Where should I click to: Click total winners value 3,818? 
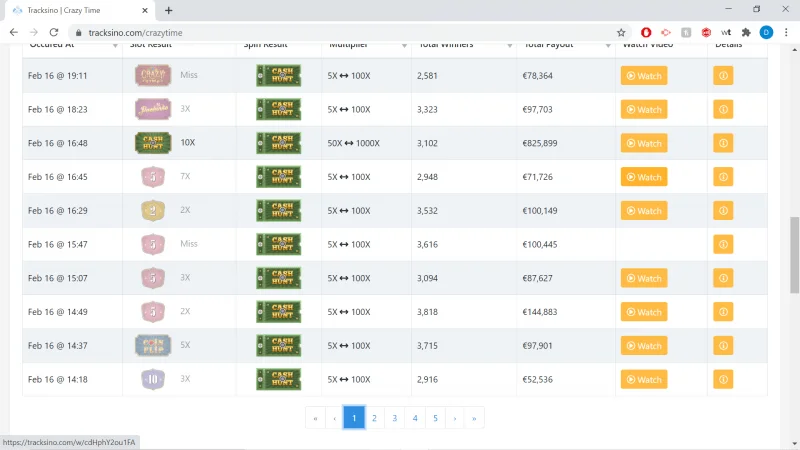(x=427, y=312)
